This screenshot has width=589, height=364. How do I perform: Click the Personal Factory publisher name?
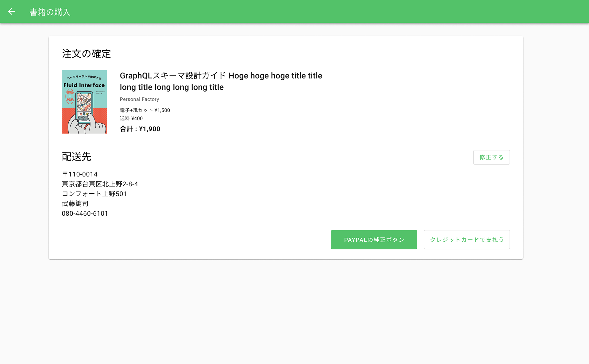(x=139, y=99)
